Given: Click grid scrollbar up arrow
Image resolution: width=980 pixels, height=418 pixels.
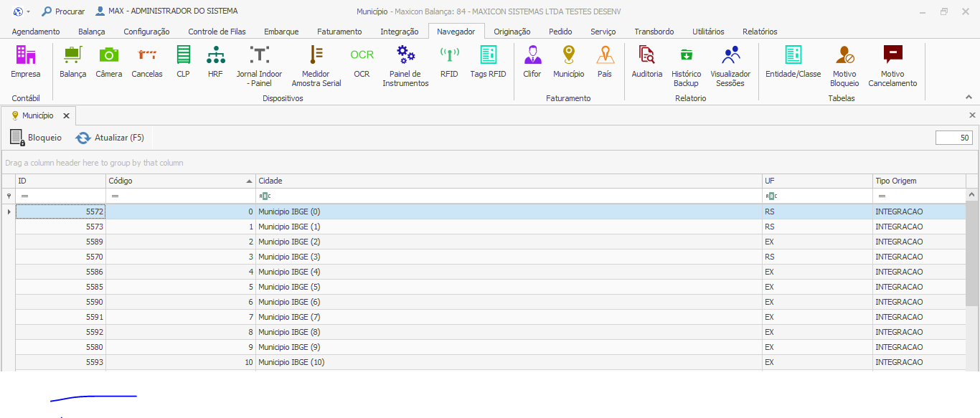Looking at the screenshot, I should tap(972, 195).
